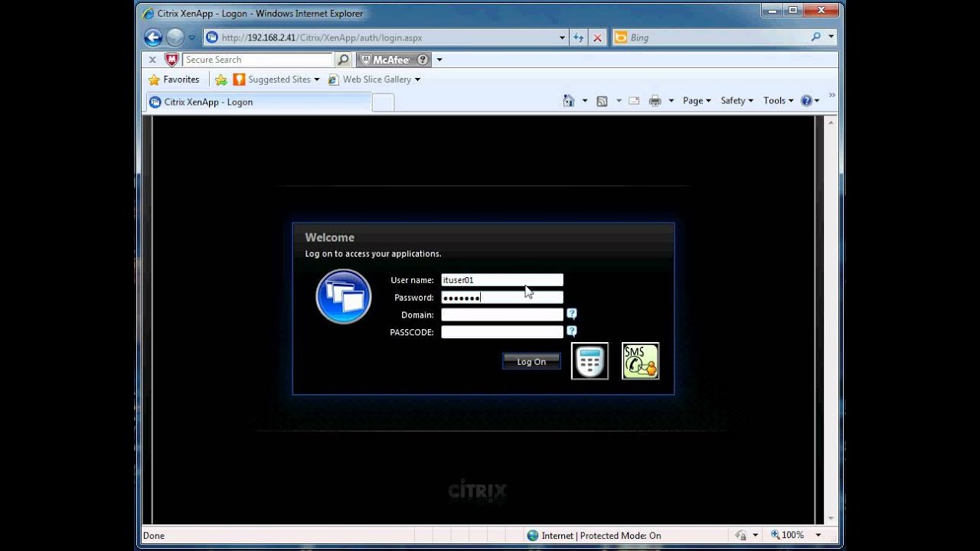Click the browser Forward arrow button

tap(175, 37)
